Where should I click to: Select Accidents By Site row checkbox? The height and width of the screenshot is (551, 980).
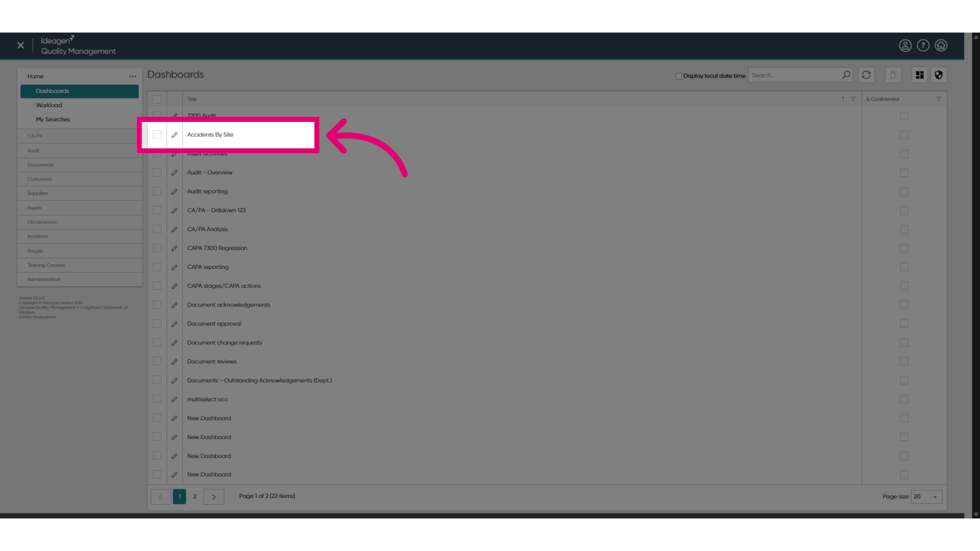157,135
